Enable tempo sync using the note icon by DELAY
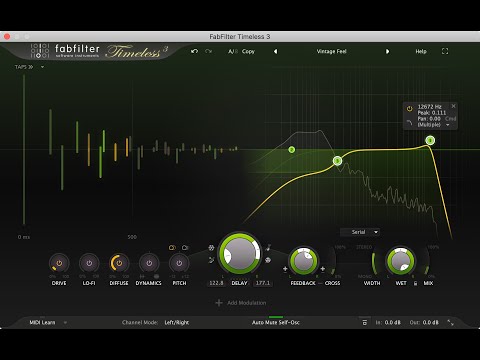Image resolution: width=480 pixels, height=360 pixels. (x=268, y=248)
